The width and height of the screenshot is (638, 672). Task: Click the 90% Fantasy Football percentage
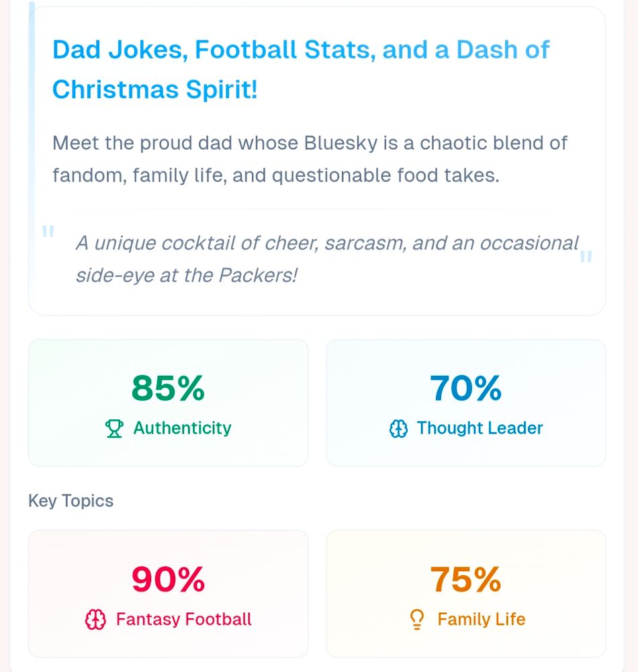pos(168,579)
